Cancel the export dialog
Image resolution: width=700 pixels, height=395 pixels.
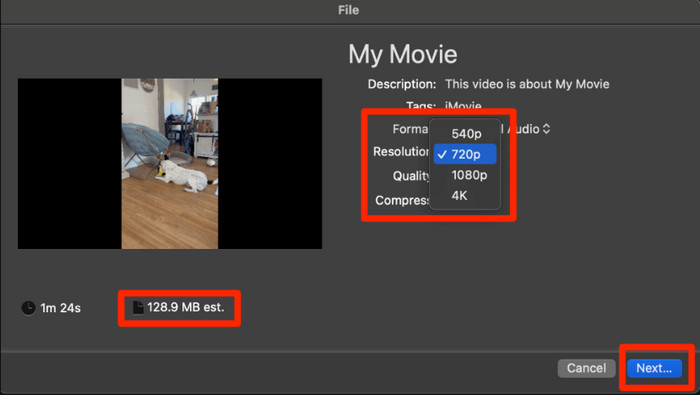[x=586, y=368]
